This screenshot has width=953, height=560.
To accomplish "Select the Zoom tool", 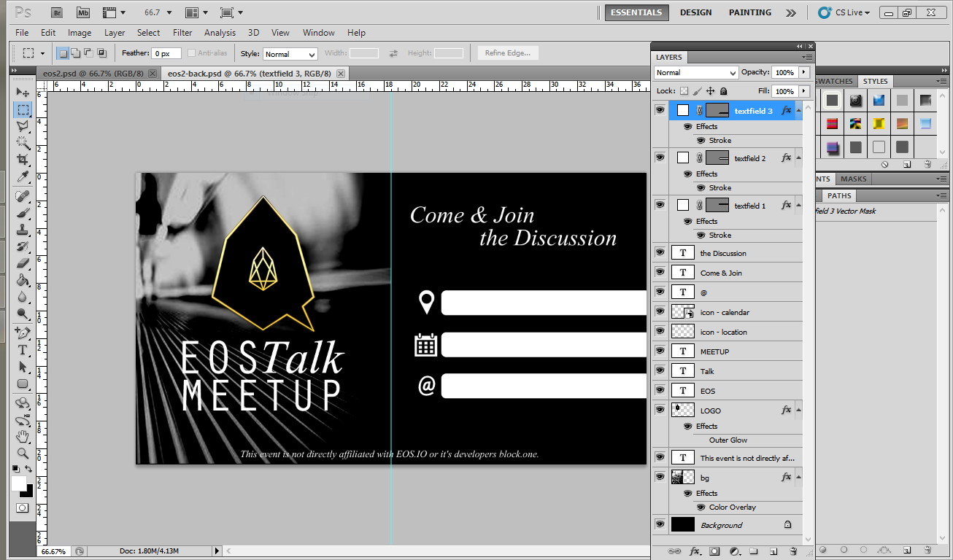I will [23, 453].
